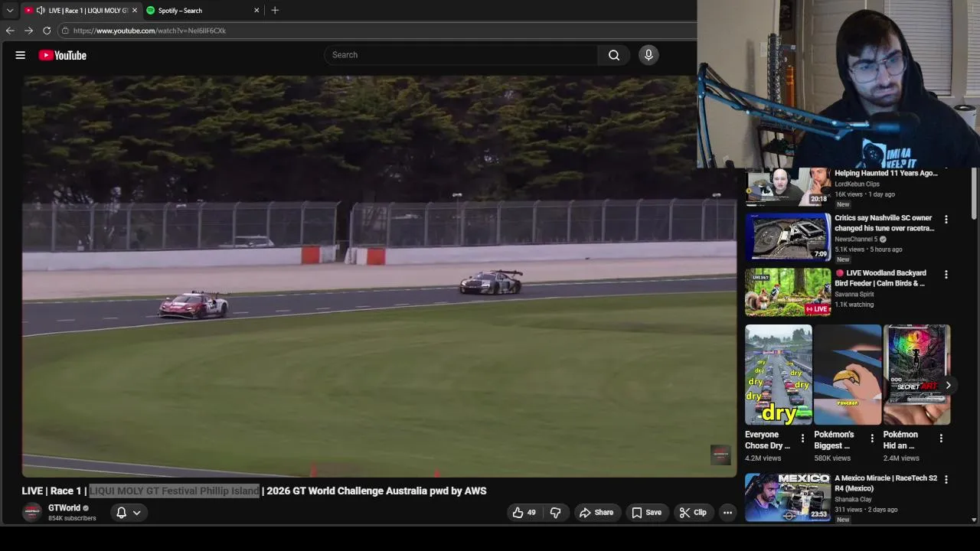Click the highlighted LIQUI MOLY GT Festival title text
Viewport: 980px width, 551px height.
click(x=175, y=491)
